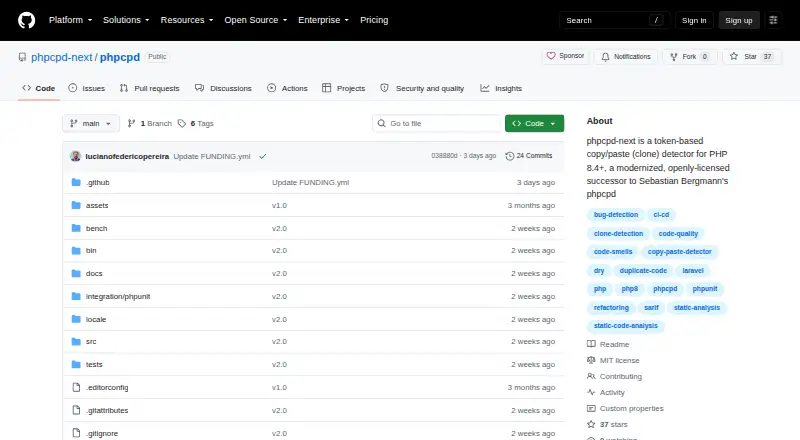Switch to the Insights tab
The width and height of the screenshot is (800, 440).
click(x=501, y=88)
